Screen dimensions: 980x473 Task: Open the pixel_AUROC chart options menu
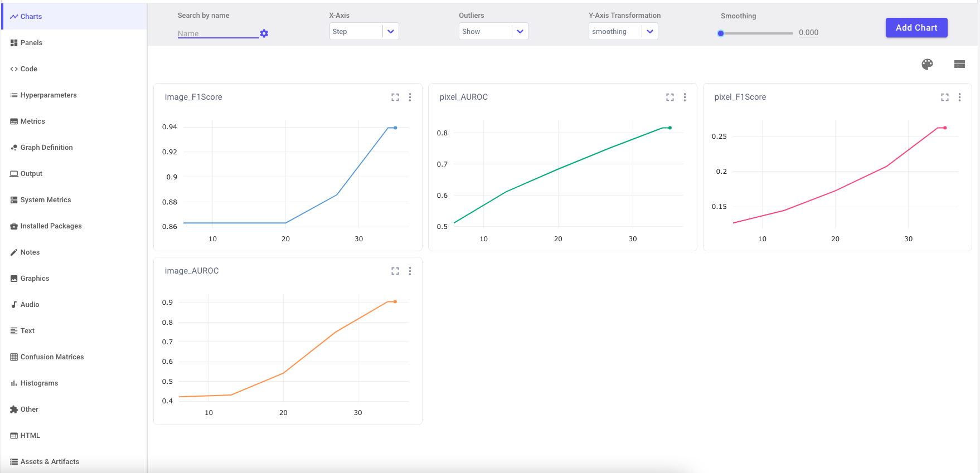pyautogui.click(x=685, y=97)
